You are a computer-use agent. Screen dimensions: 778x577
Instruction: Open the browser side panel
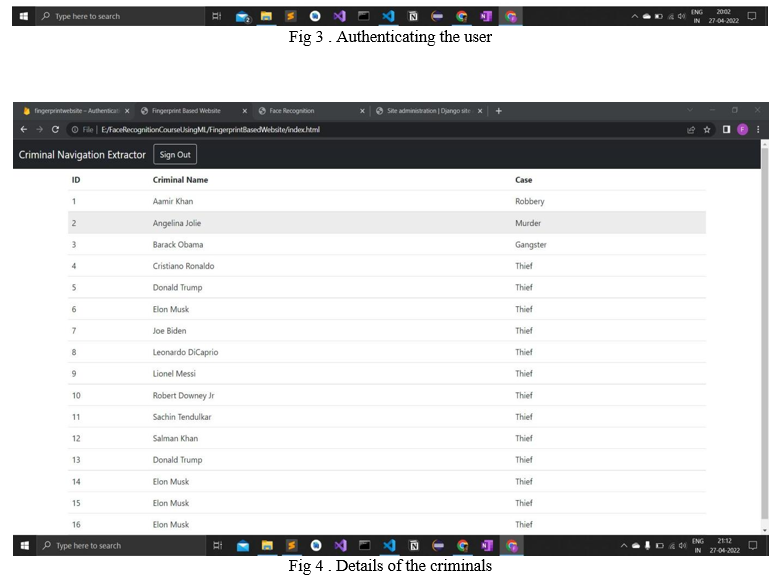click(x=726, y=129)
